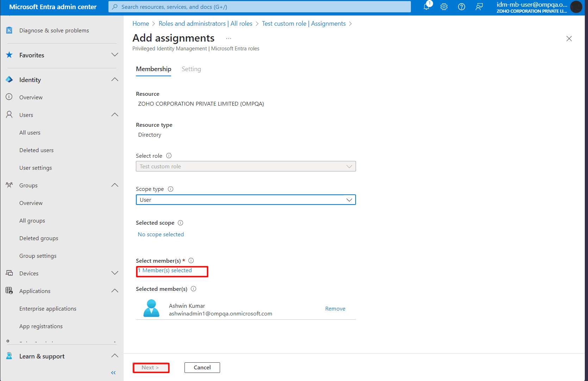Screen dimensions: 588x381
Task: Open the Settings gear icon
Action: click(444, 7)
